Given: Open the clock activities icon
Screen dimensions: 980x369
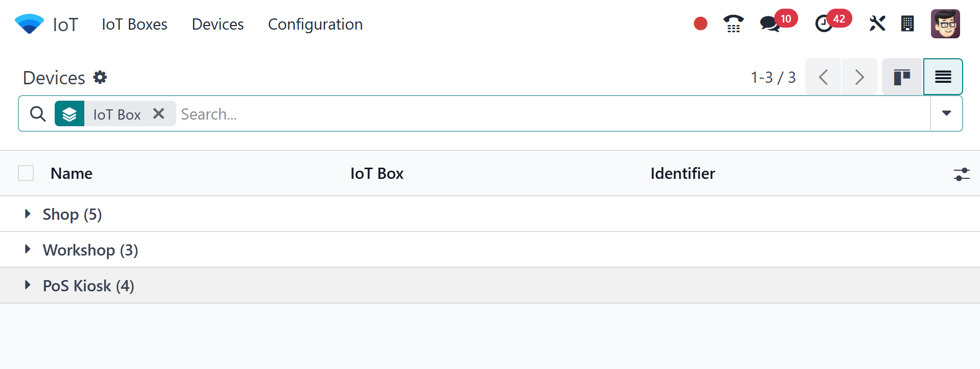Looking at the screenshot, I should [823, 24].
